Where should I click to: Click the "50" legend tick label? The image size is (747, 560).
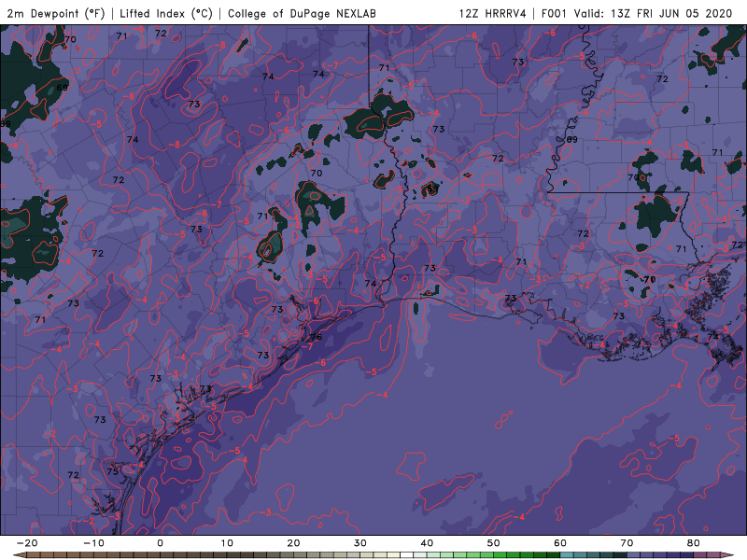[494, 543]
